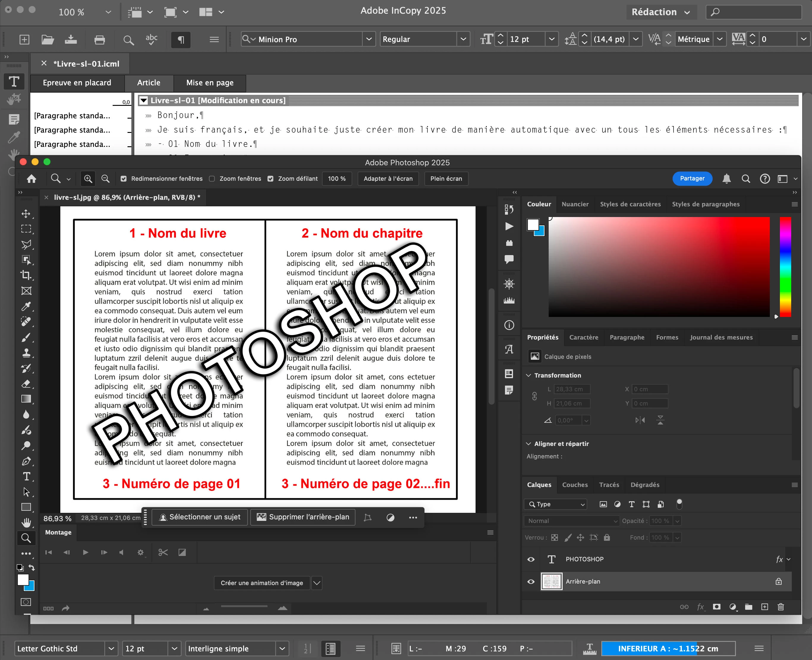The image size is (812, 660).
Task: Uncheck Redimensionner fenêtres checkbox
Action: click(x=124, y=179)
